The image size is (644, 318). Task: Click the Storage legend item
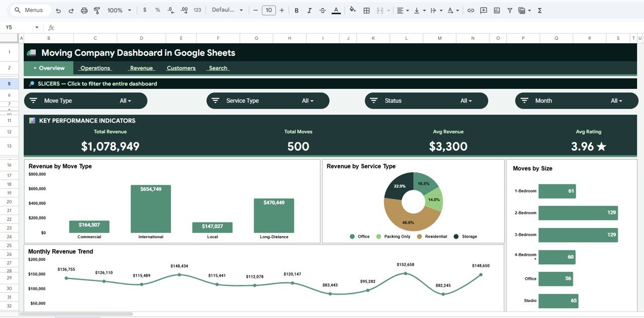coord(465,237)
